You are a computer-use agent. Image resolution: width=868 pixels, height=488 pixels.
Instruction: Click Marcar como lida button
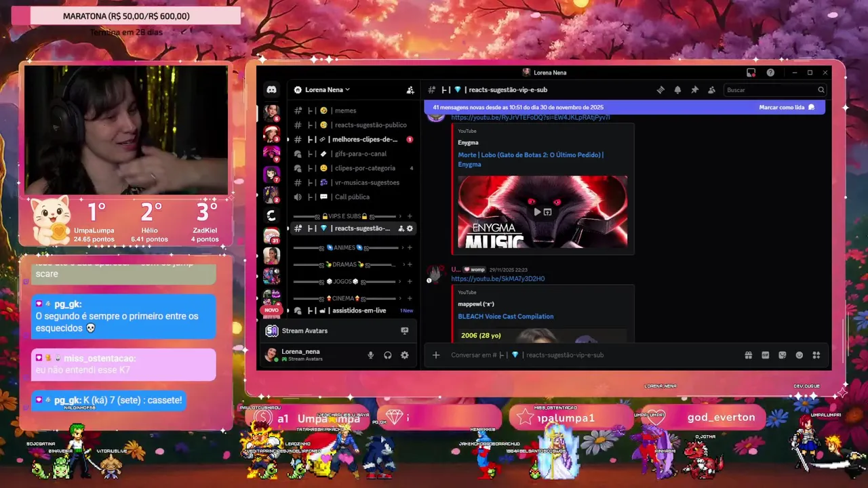click(787, 107)
